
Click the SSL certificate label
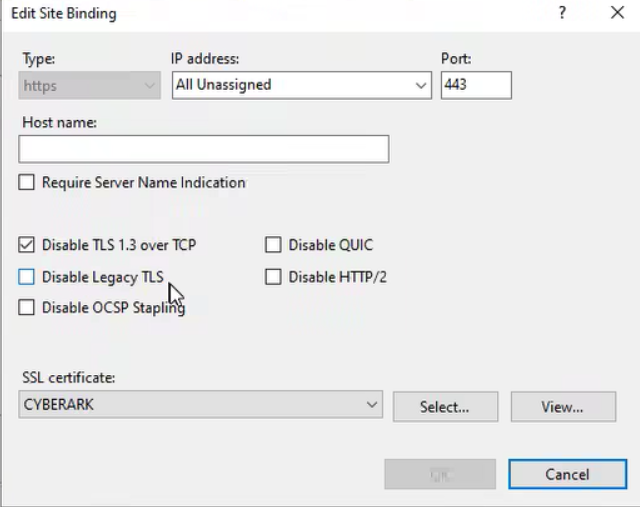click(69, 378)
